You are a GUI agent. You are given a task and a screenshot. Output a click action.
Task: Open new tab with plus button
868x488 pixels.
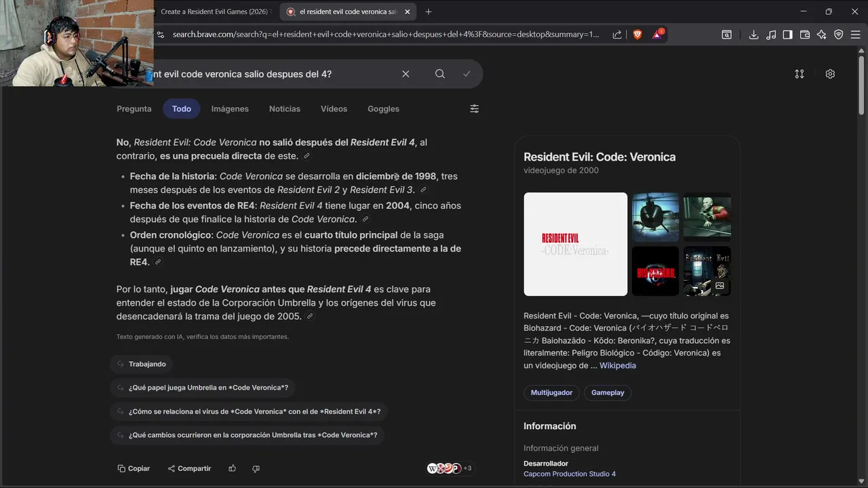point(428,12)
